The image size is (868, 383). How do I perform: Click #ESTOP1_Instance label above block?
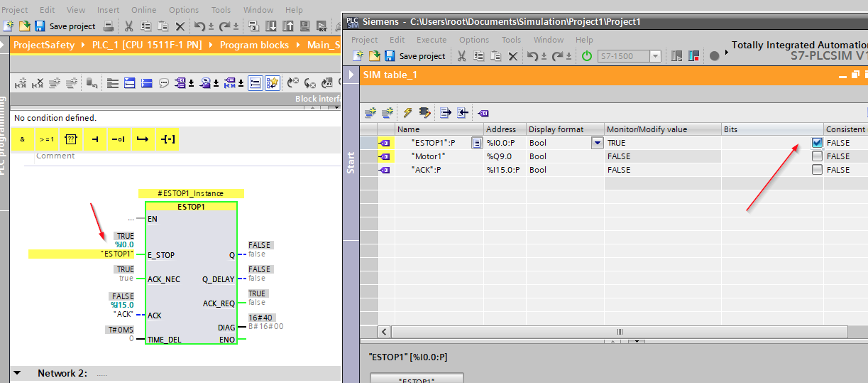[x=191, y=193]
